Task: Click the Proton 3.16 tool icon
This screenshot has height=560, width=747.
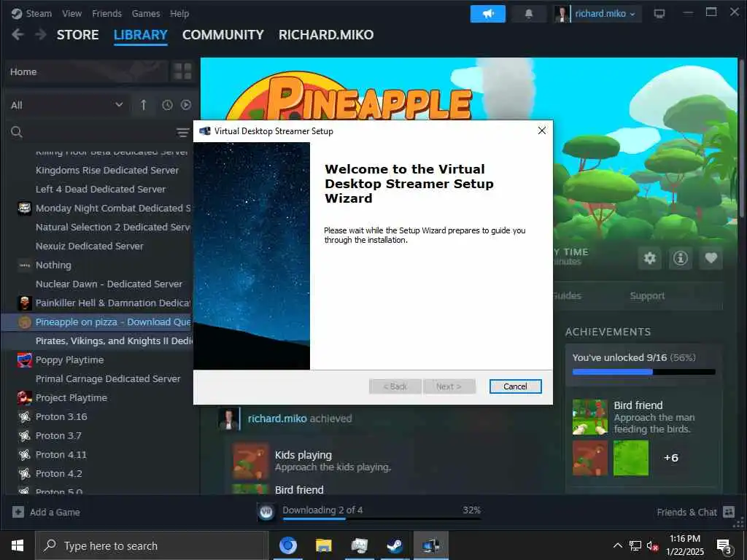Action: click(x=24, y=416)
